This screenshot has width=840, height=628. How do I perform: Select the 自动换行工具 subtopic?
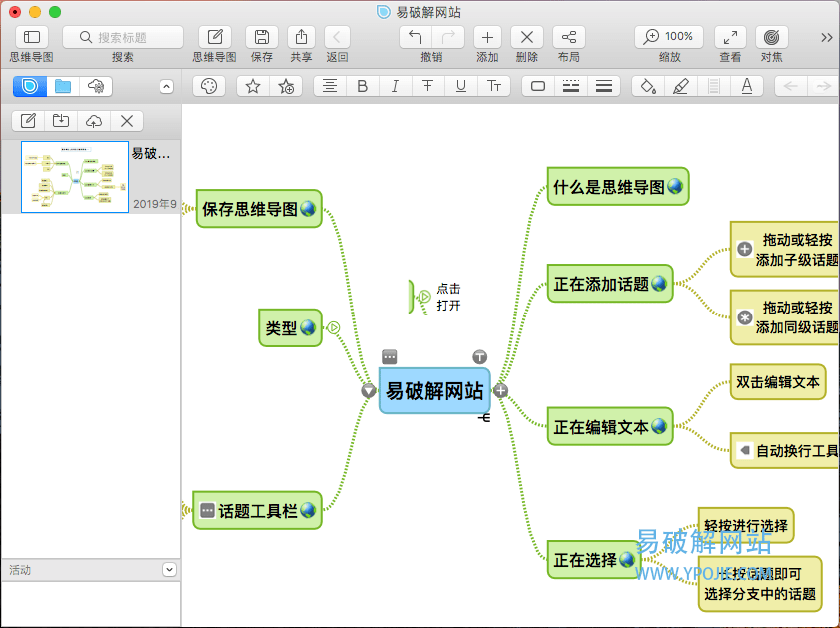pos(785,451)
